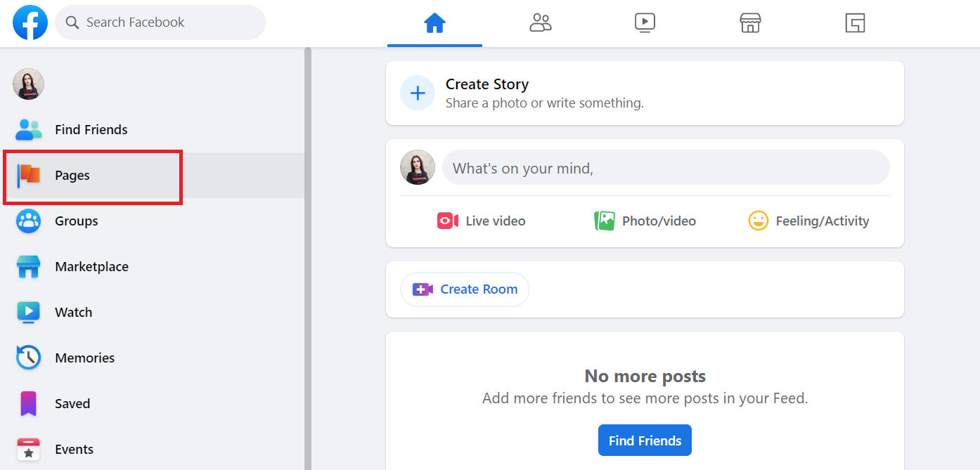Open the Watch video tab icon
This screenshot has width=980, height=470.
pos(645,23)
